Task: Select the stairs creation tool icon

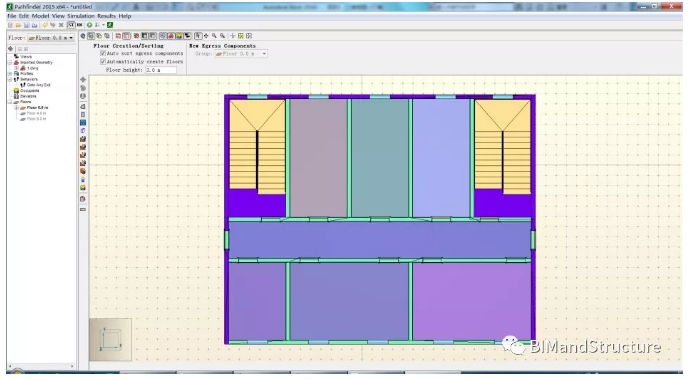Action: coord(83,139)
